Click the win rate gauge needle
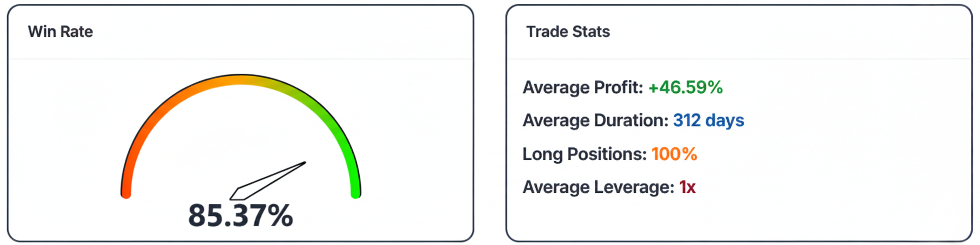Image resolution: width=980 pixels, height=245 pixels. coord(268,181)
